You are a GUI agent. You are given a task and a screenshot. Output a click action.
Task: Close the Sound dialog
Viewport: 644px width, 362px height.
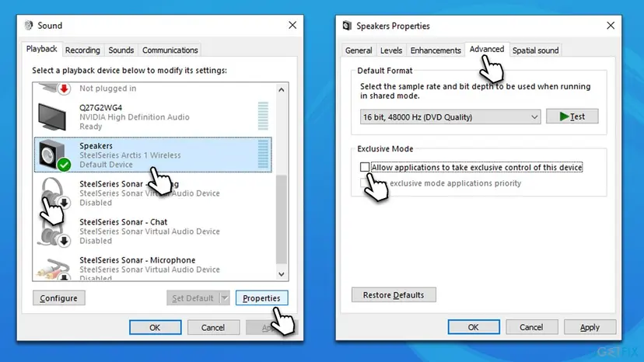pos(292,25)
